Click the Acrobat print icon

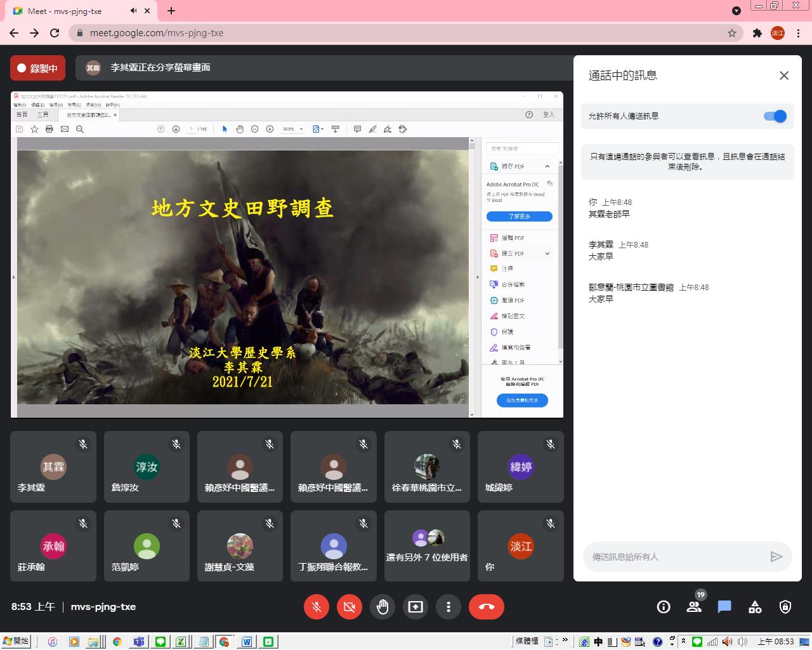49,129
